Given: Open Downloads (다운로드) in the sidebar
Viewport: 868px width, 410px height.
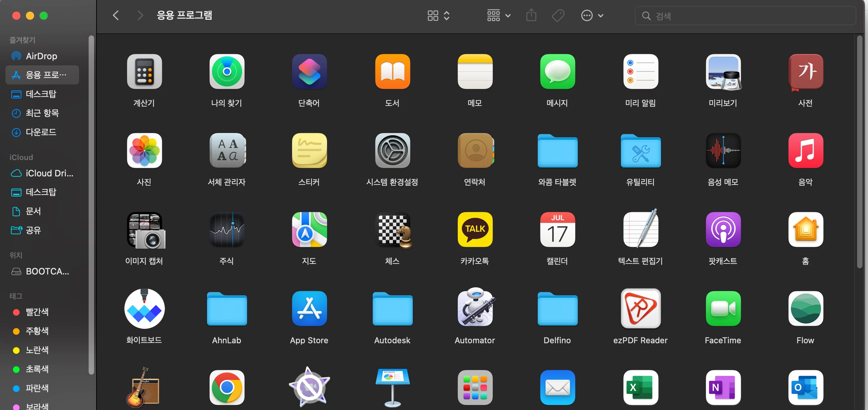Looking at the screenshot, I should (x=41, y=132).
